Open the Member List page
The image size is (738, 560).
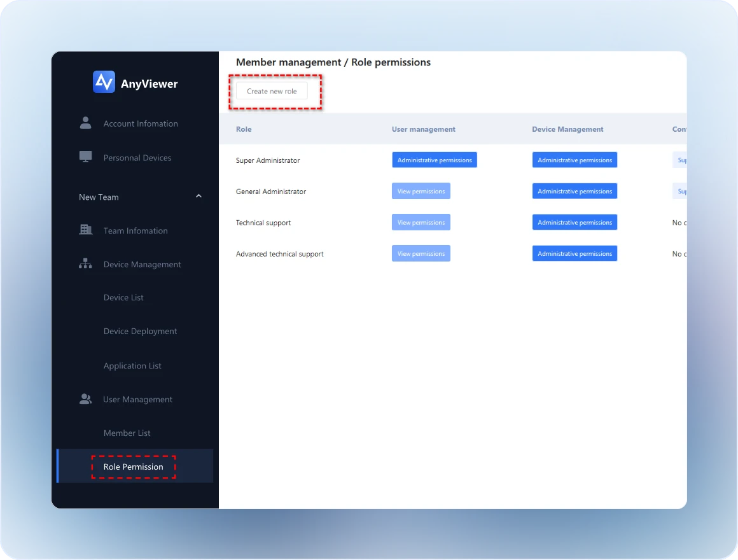[x=127, y=433]
